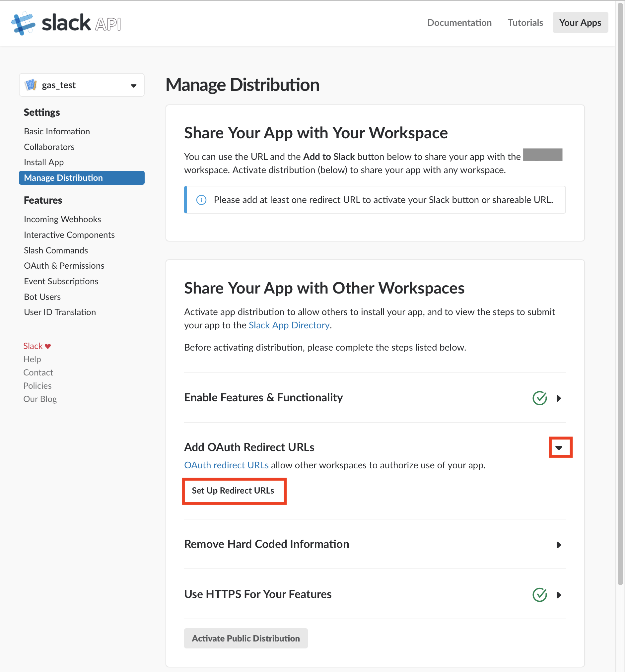Click the Slack API logo
625x672 pixels.
(66, 23)
